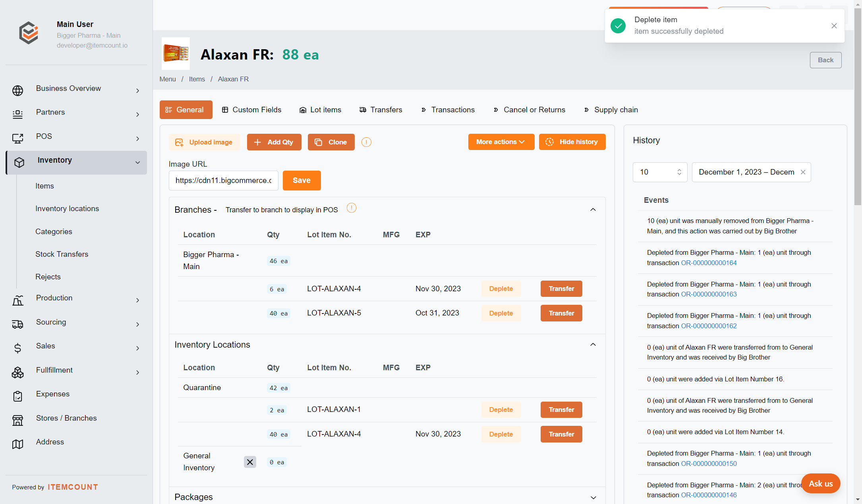Image resolution: width=862 pixels, height=504 pixels.
Task: Open the Lot items tab
Action: pyautogui.click(x=320, y=110)
